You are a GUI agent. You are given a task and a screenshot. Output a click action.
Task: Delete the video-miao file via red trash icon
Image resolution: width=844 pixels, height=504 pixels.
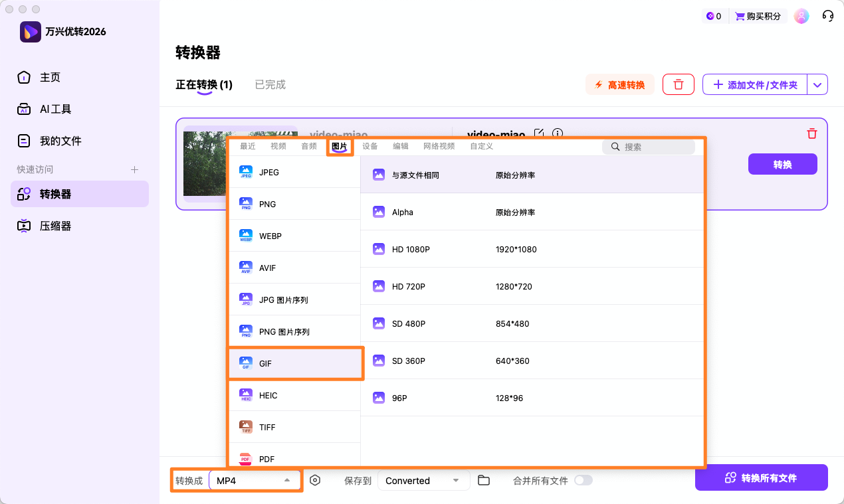coord(811,133)
